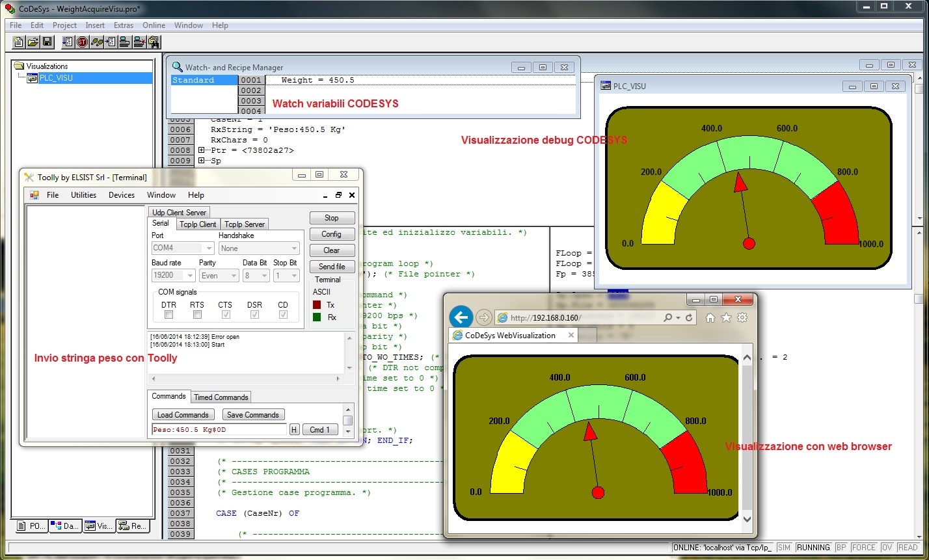Image resolution: width=929 pixels, height=560 pixels.
Task: Open Toolly Utilities menu
Action: pos(83,195)
